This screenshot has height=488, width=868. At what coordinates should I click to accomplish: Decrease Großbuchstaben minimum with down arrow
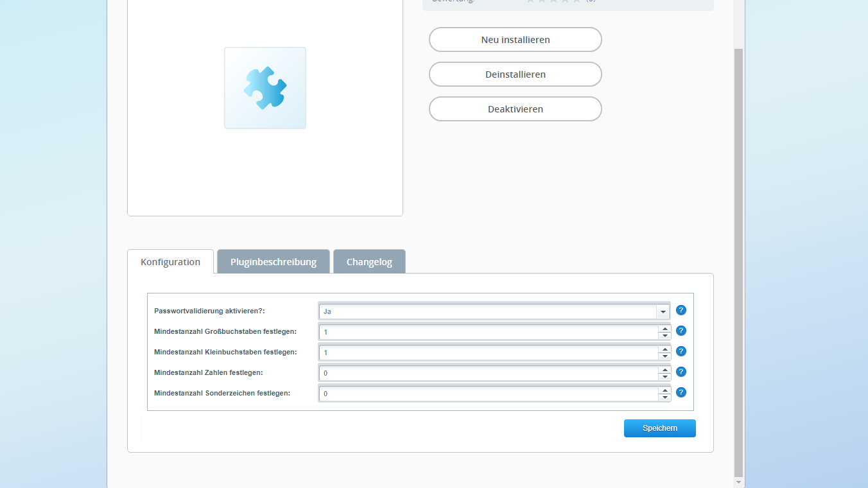(x=664, y=336)
